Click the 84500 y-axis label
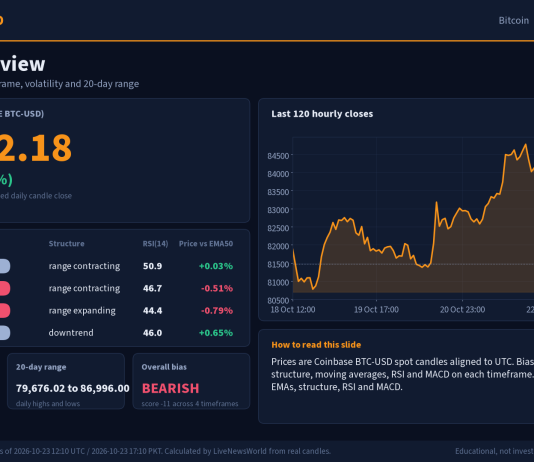The image size is (534, 462). tap(278, 156)
